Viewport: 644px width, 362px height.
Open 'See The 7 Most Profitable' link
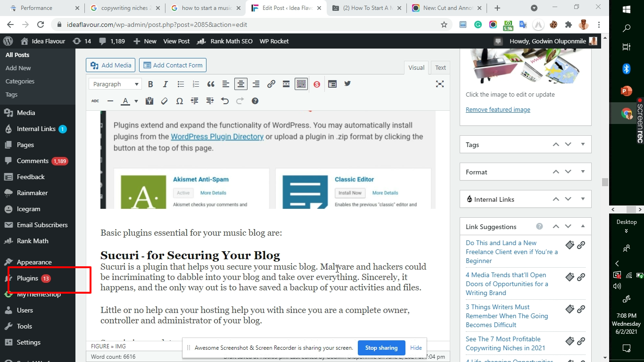pos(505,344)
